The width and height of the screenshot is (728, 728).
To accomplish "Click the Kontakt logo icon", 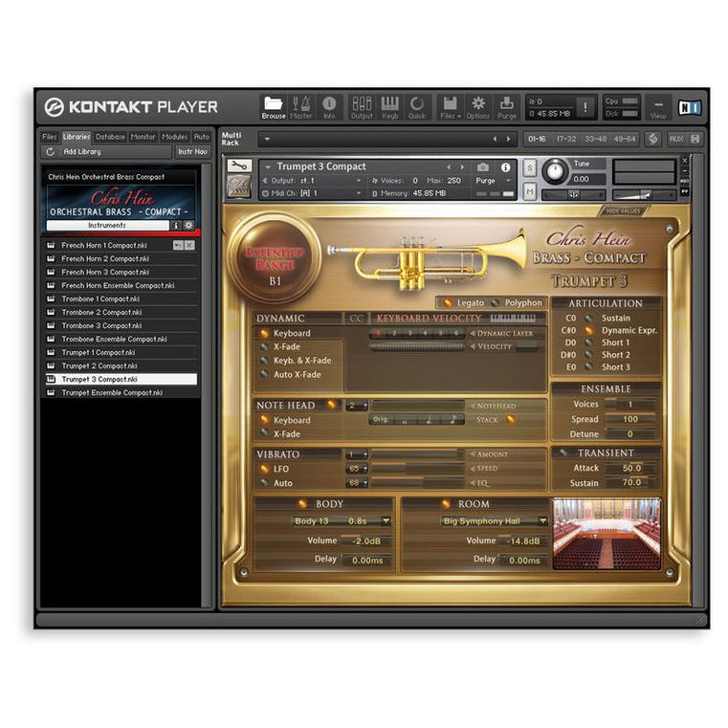I will pos(54,108).
